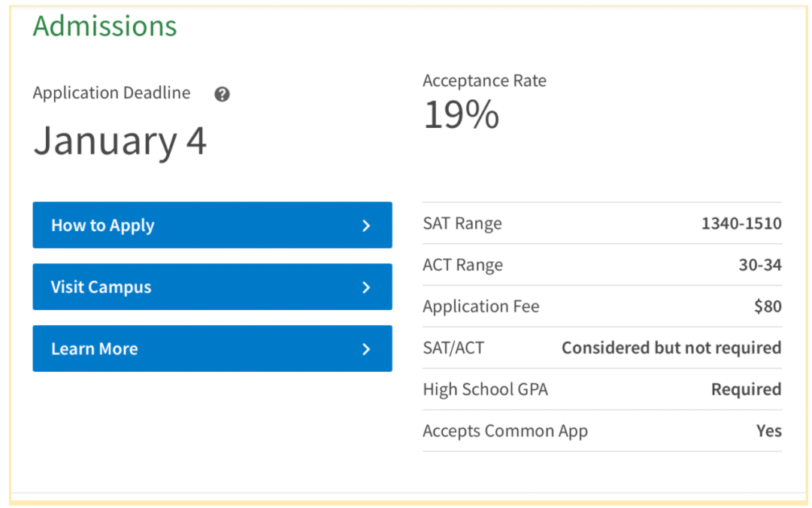The width and height of the screenshot is (812, 508).
Task: Click the chevron arrow on Visit Campus
Action: (366, 287)
